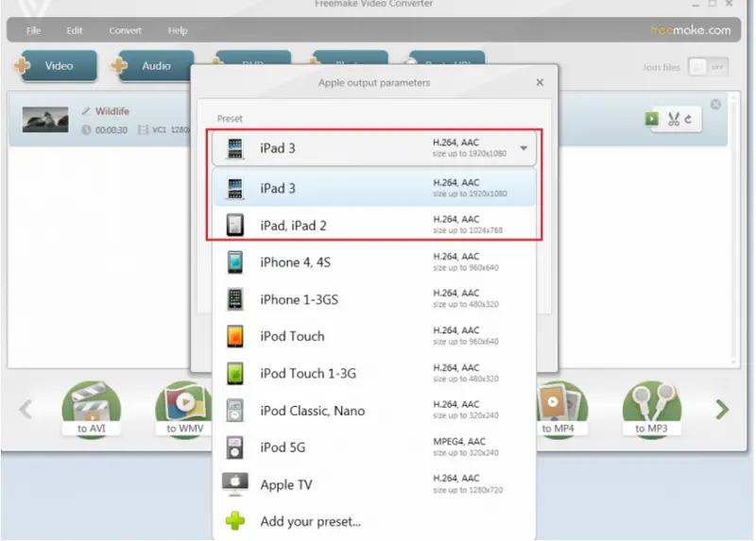
Task: Select the iPhone 4, 4S preset
Action: click(374, 262)
